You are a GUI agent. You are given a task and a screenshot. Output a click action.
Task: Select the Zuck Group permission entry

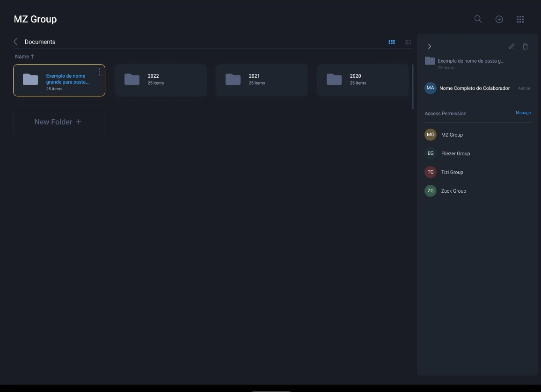coord(477,191)
